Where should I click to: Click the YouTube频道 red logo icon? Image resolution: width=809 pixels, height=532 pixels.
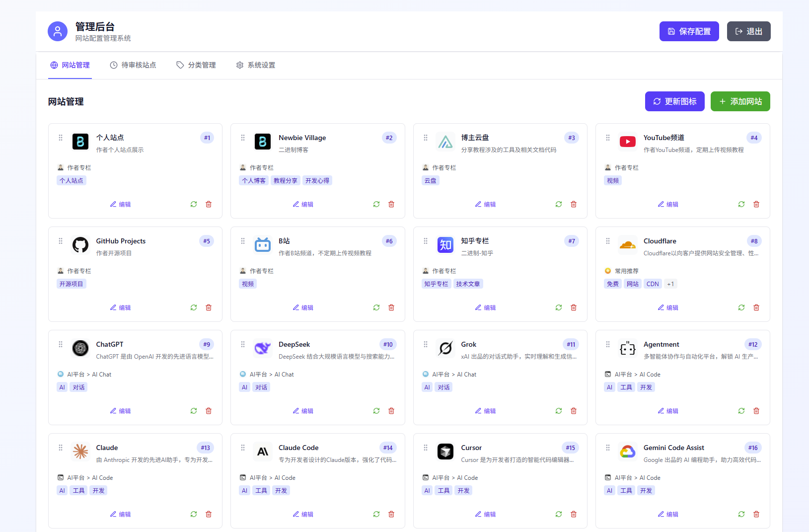627,142
